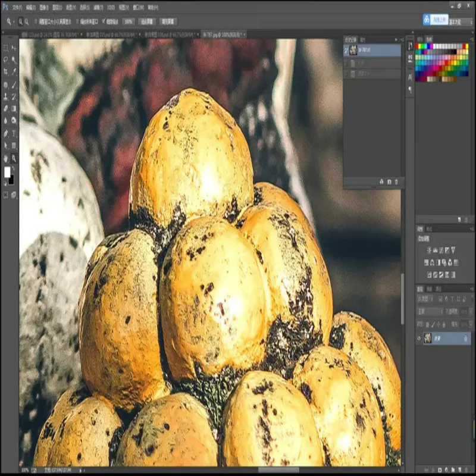Click the 100% zoom button
476x476 pixels.
129,21
